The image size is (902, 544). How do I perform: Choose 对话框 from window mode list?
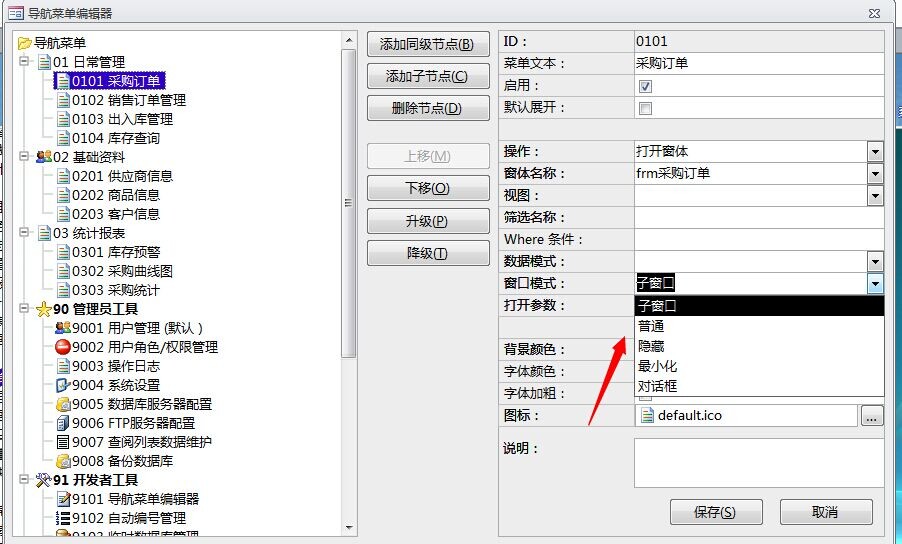point(658,386)
